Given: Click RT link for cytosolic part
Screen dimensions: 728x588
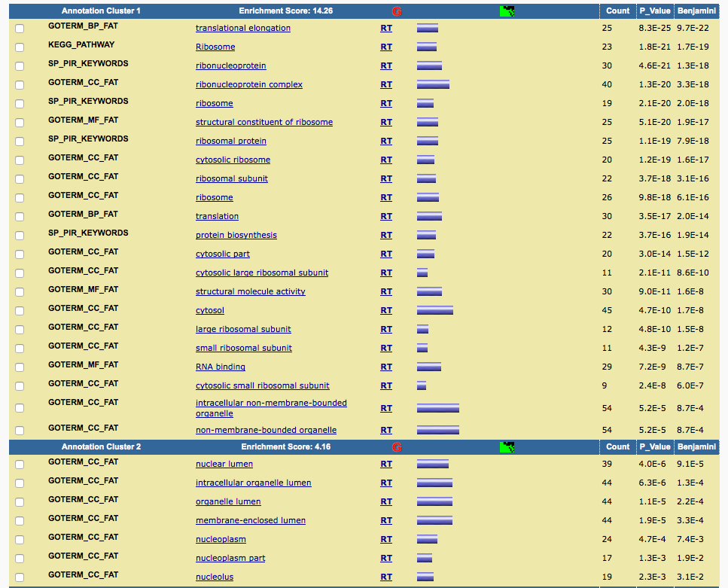Looking at the screenshot, I should coord(386,254).
